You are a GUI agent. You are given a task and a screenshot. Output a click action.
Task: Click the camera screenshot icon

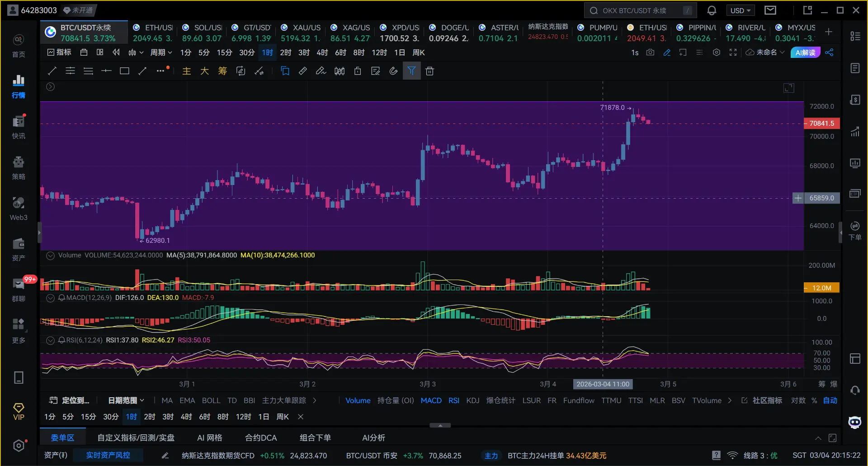point(650,52)
